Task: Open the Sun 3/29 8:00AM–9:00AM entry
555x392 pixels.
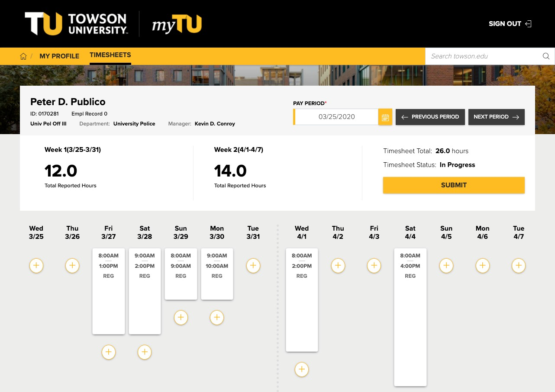Action: coord(181,274)
